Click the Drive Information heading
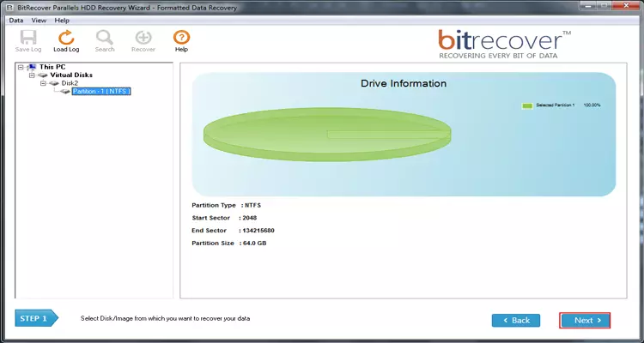The height and width of the screenshot is (343, 644). pos(404,83)
